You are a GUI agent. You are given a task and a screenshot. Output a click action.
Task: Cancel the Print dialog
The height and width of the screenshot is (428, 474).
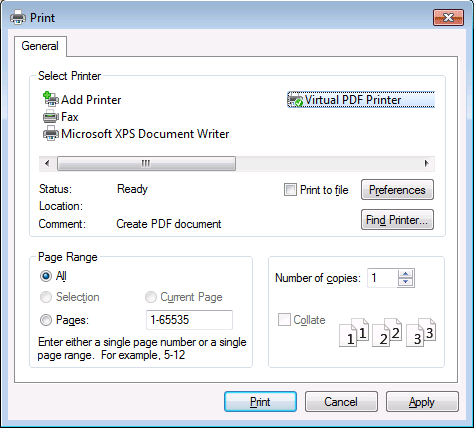tap(341, 402)
